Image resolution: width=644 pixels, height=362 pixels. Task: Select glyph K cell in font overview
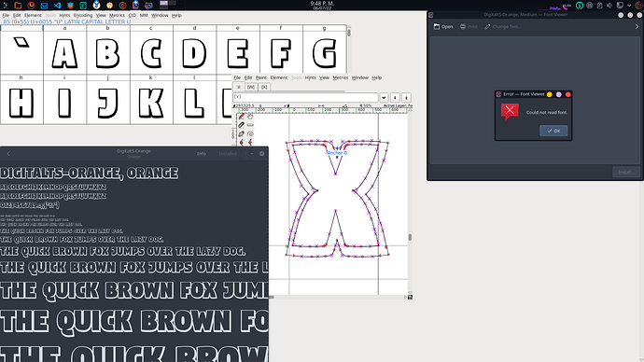click(151, 103)
